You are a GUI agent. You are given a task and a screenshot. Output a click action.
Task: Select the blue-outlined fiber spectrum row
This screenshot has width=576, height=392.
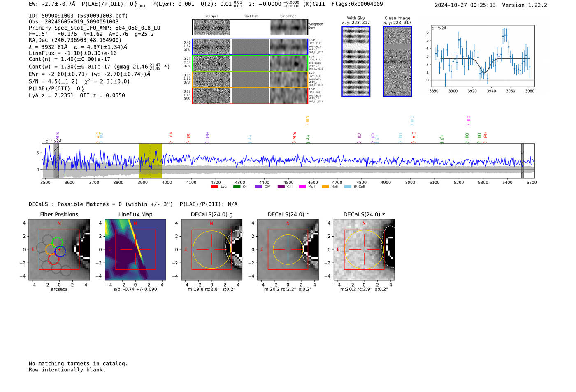click(x=250, y=47)
